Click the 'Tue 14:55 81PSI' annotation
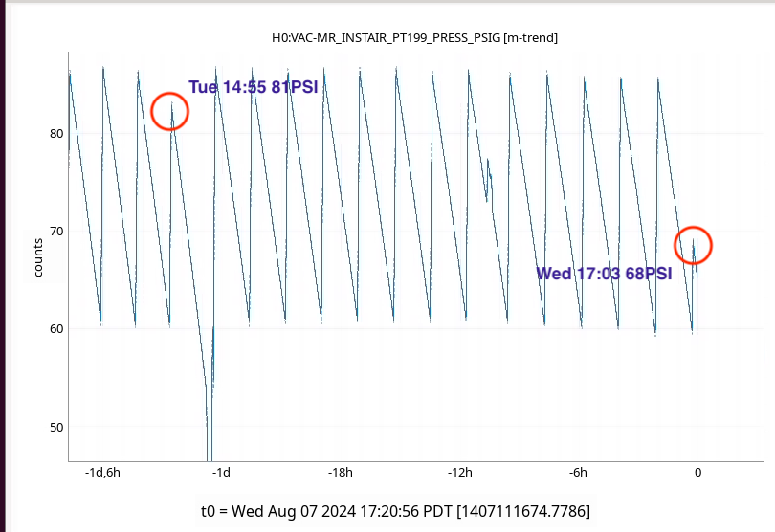Viewport: 775px width, 532px height. (x=253, y=87)
